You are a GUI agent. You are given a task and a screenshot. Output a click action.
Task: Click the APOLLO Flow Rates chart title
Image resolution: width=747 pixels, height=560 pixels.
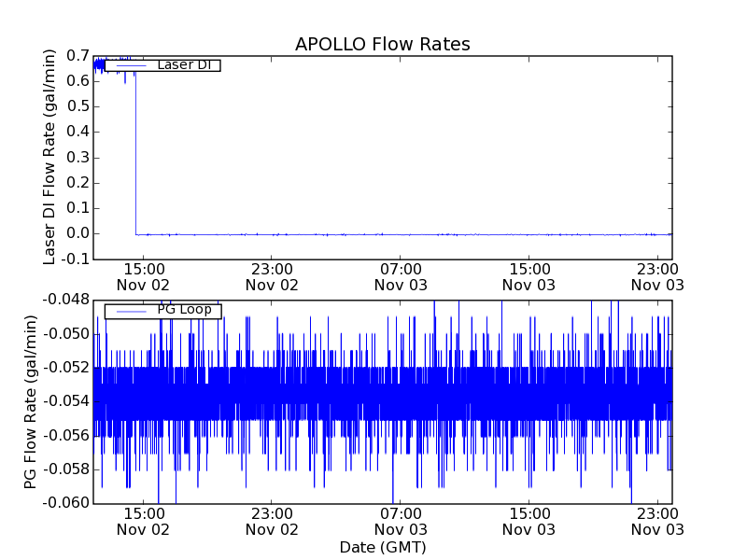point(382,44)
